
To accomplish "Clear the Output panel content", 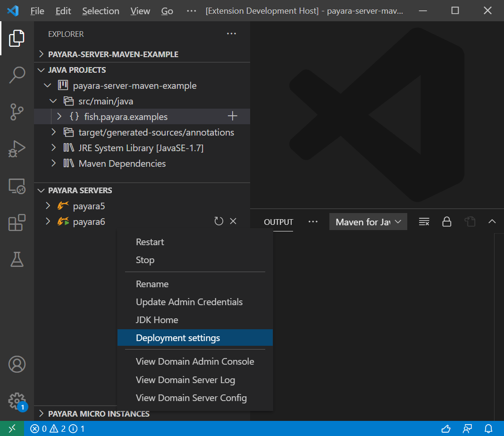I will point(424,222).
